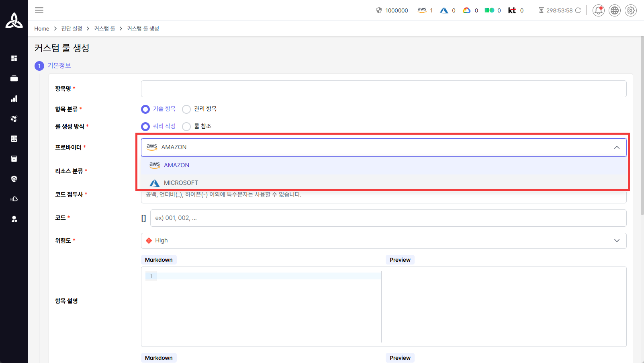
Task: Click the session timer refresh icon
Action: [578, 10]
